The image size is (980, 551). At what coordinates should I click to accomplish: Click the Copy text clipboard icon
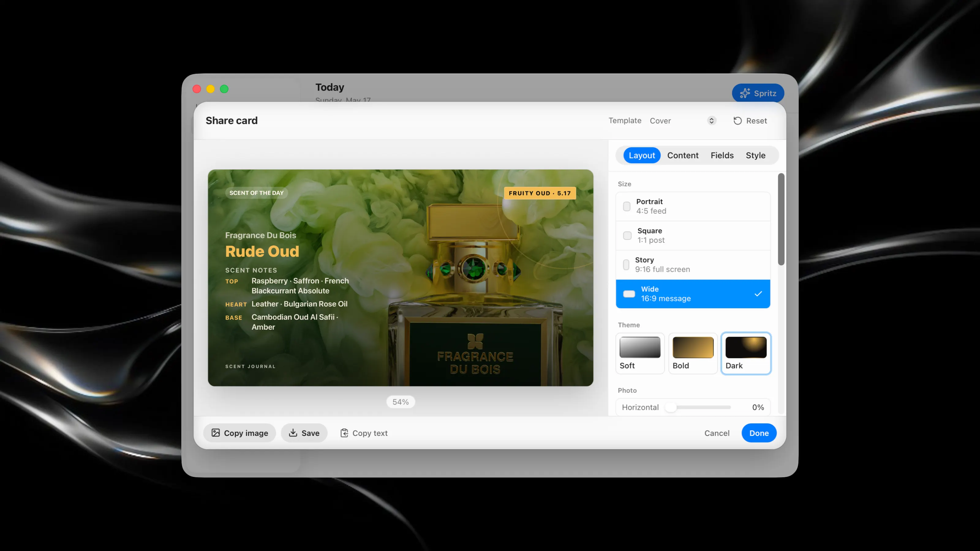pyautogui.click(x=344, y=433)
